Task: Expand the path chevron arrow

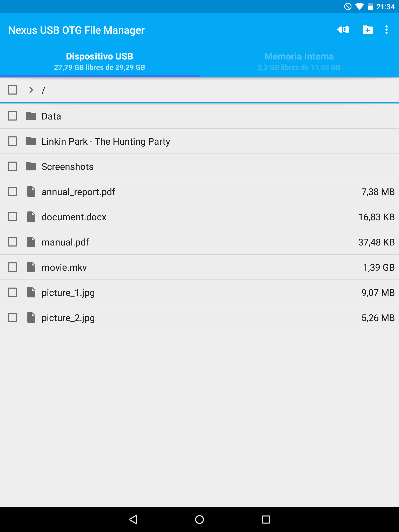Action: point(31,90)
